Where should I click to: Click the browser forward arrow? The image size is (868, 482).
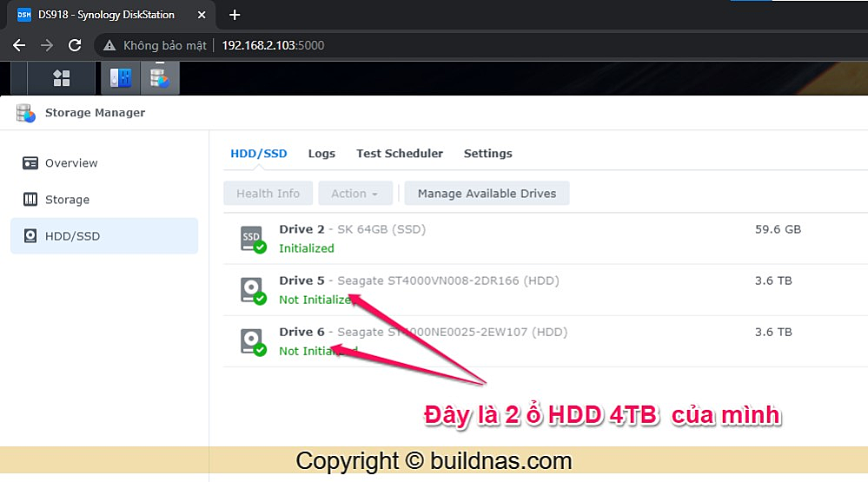pos(47,45)
